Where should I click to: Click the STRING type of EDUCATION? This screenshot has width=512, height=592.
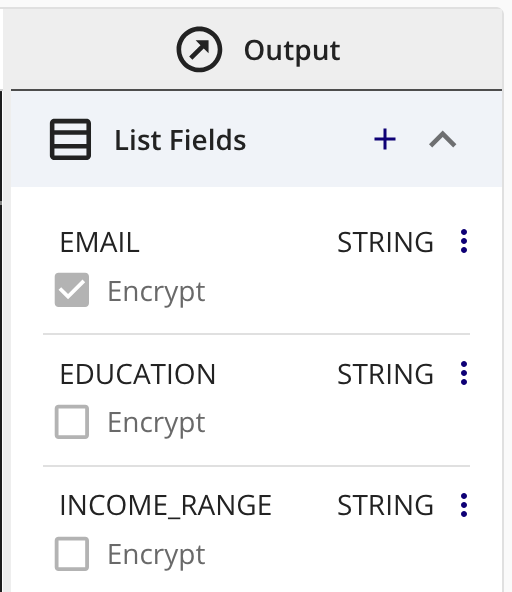pos(386,374)
